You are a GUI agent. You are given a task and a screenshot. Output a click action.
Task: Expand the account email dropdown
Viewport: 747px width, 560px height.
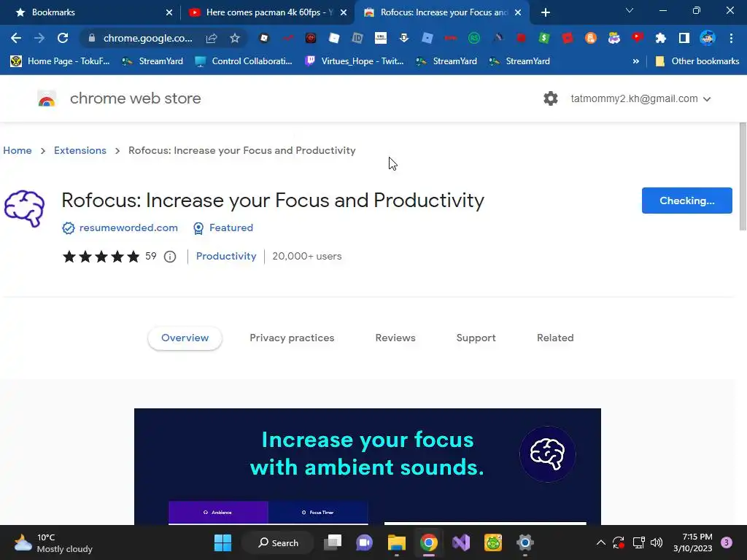707,99
